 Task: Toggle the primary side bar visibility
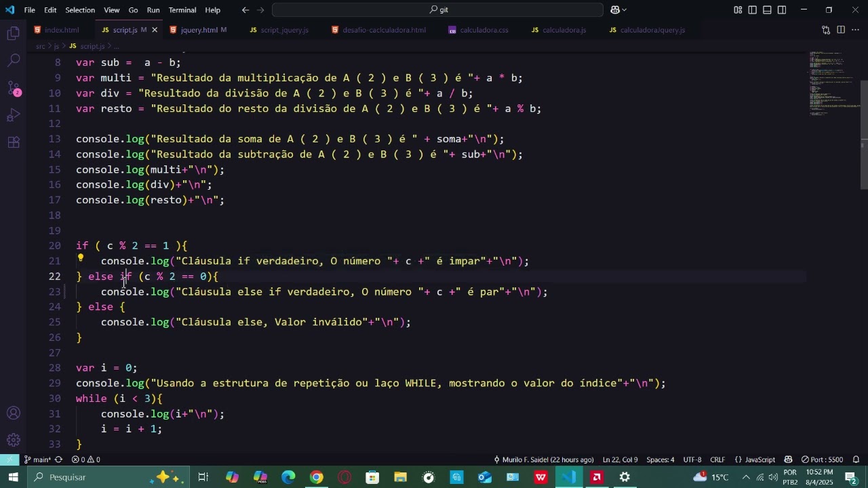point(753,10)
